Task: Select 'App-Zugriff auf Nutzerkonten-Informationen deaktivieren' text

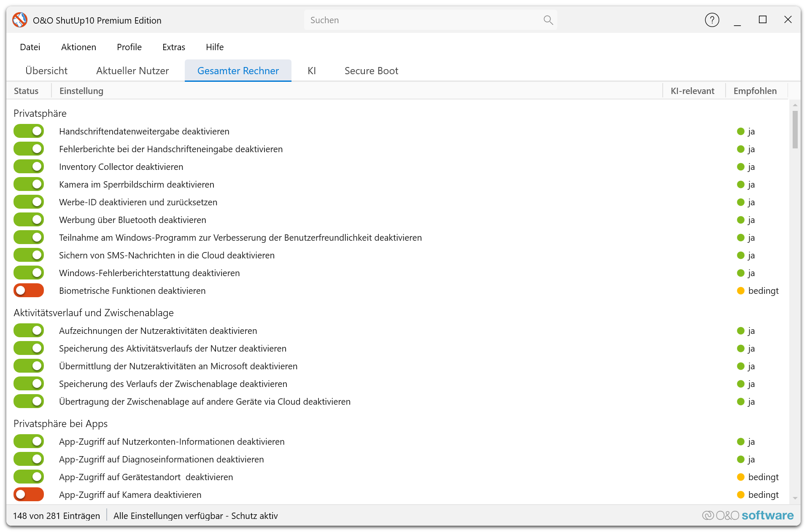Action: [172, 442]
